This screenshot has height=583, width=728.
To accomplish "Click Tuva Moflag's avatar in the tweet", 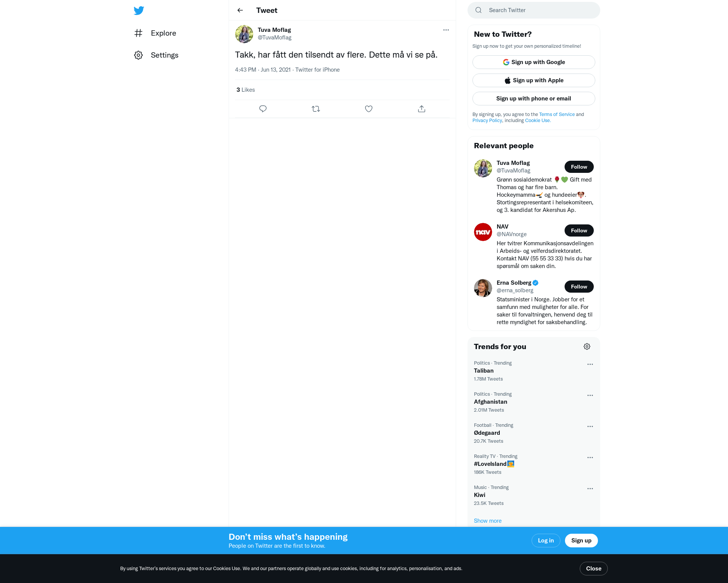I will (x=244, y=34).
